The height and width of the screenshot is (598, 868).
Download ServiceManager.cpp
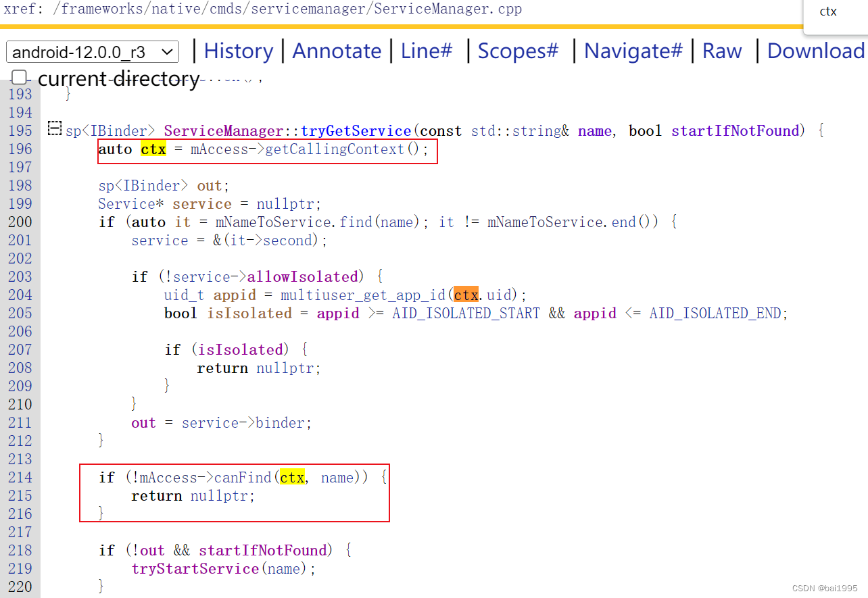[816, 51]
